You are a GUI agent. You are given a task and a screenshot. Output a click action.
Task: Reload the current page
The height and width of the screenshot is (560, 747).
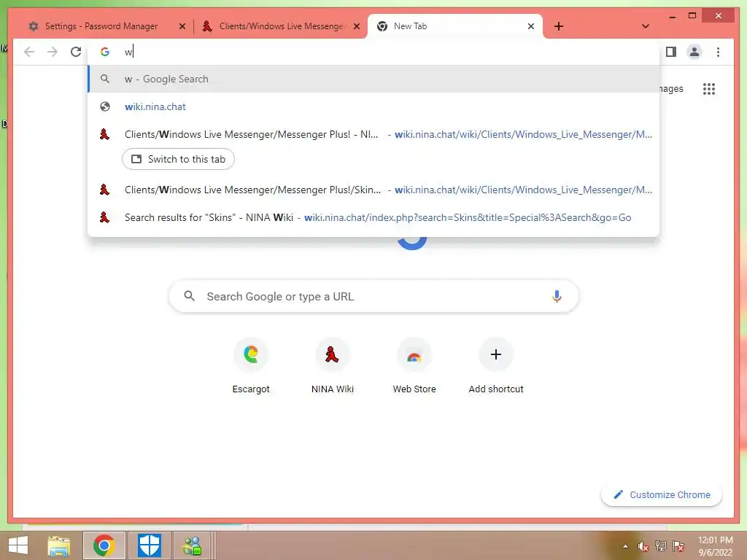tap(76, 52)
